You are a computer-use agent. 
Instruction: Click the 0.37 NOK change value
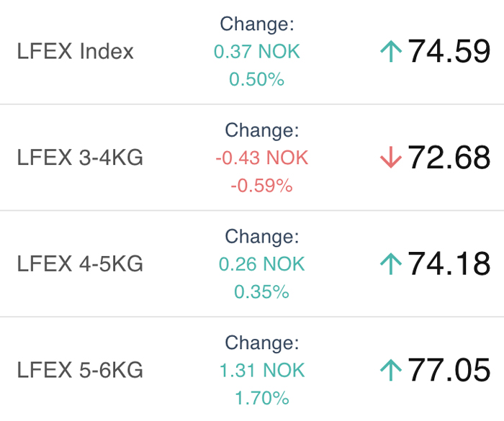[x=257, y=51]
